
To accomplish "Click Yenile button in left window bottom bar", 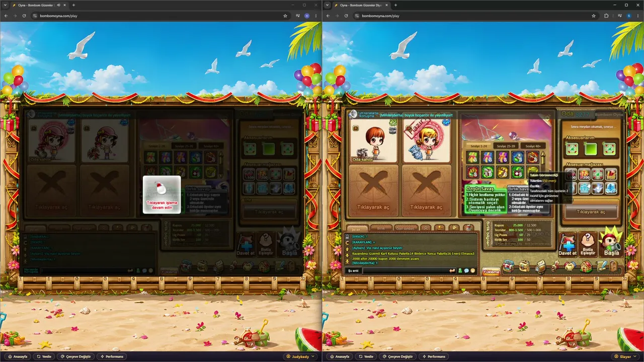I will [43, 356].
